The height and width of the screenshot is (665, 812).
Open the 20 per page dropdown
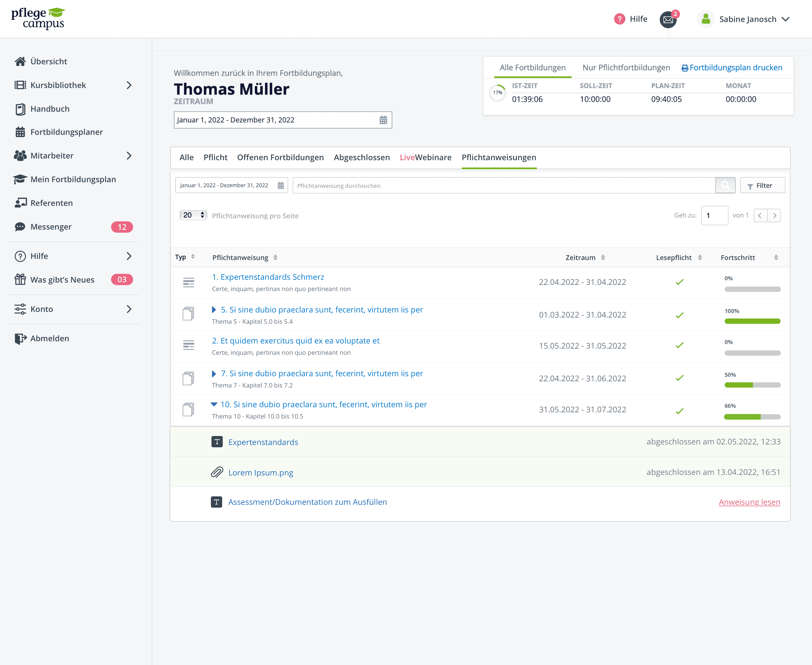tap(193, 215)
